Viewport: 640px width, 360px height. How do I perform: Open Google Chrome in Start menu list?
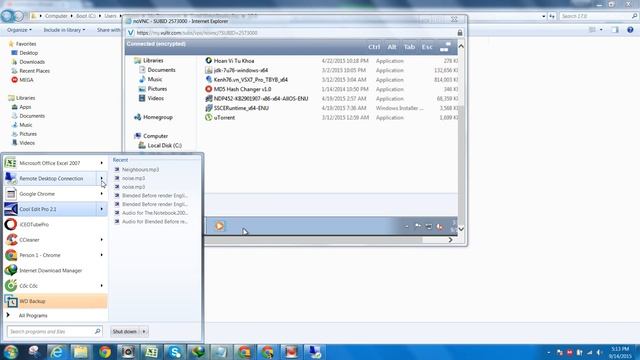[x=37, y=194]
